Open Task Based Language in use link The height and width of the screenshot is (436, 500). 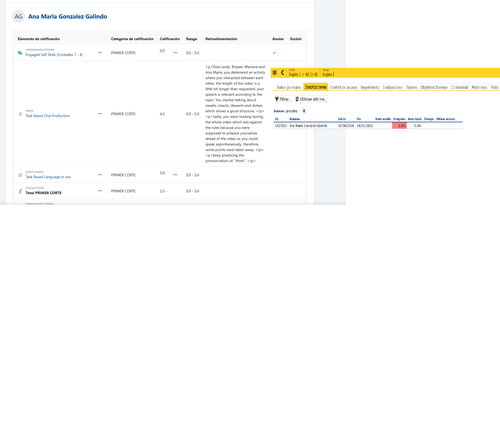tap(48, 177)
